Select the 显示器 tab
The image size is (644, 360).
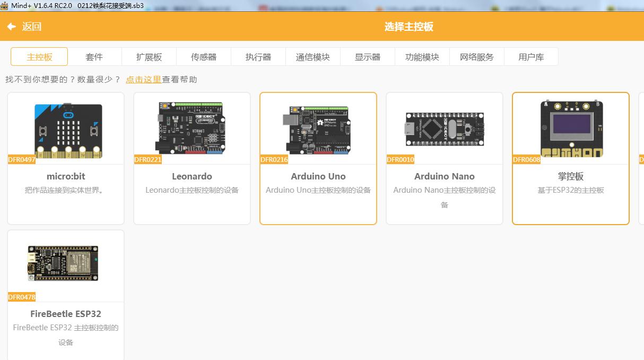[368, 57]
